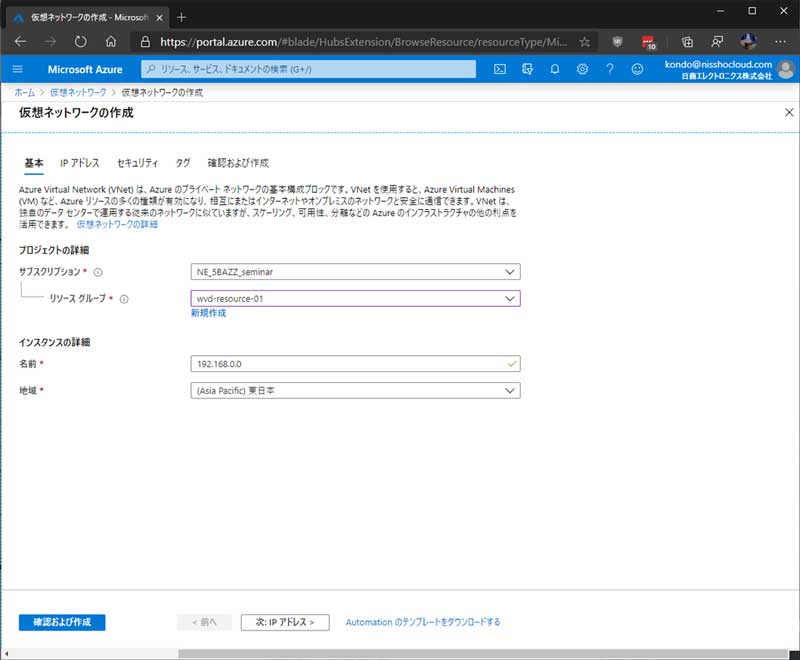This screenshot has width=800, height=660.
Task: Refresh the browser page
Action: (x=81, y=42)
